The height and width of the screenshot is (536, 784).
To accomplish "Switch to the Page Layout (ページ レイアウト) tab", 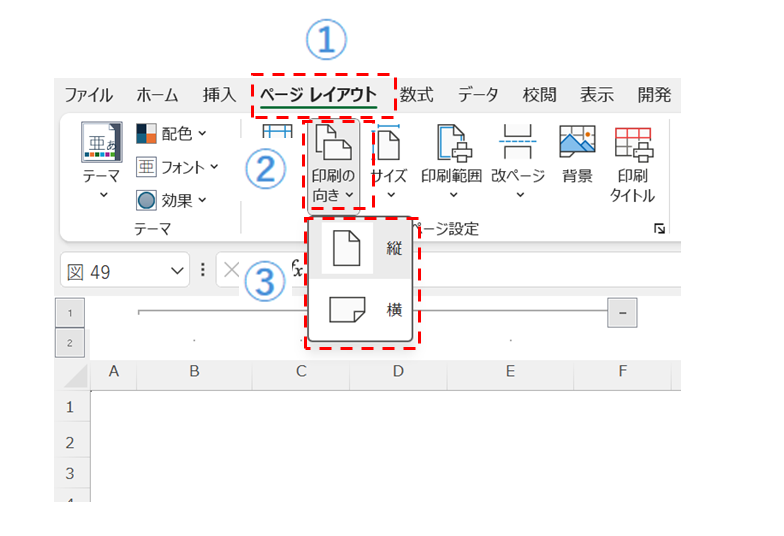I will point(318,95).
